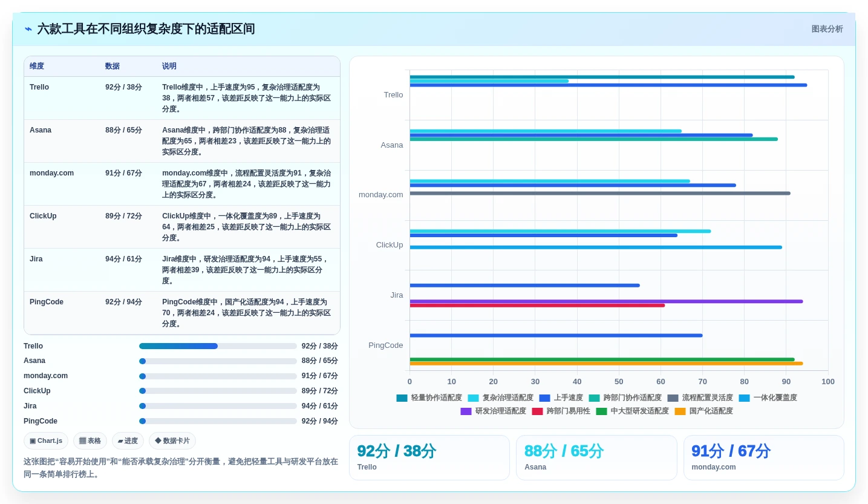The image size is (868, 504).
Task: Toggle 复杂治理适配度 legend swatch
Action: [x=473, y=398]
